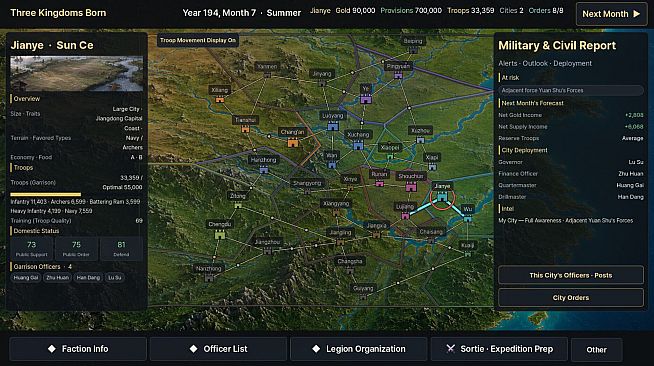The image size is (654, 366).
Task: Click the Tianshui city castle icon
Action: point(245,129)
